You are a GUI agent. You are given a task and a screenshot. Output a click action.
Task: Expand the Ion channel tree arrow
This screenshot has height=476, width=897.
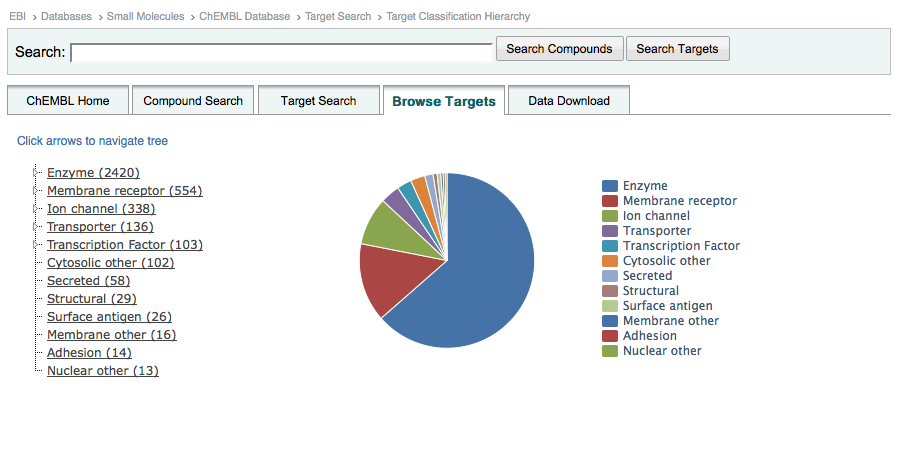[x=35, y=209]
